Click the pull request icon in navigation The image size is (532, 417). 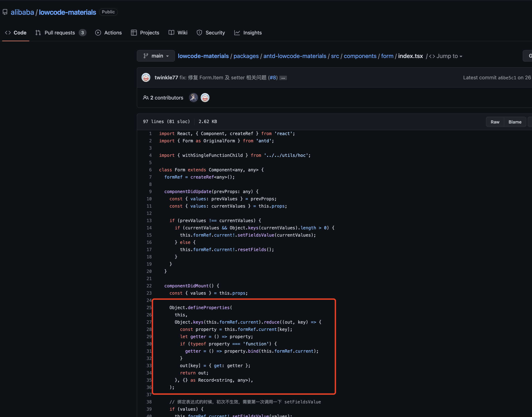click(x=38, y=32)
